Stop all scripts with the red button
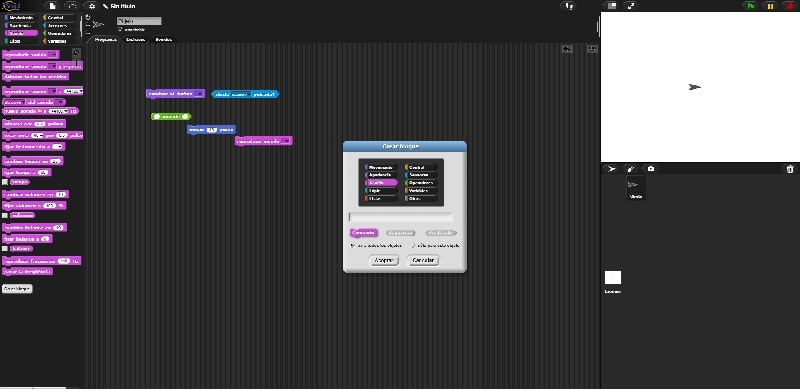Image resolution: width=800 pixels, height=392 pixels. click(789, 6)
